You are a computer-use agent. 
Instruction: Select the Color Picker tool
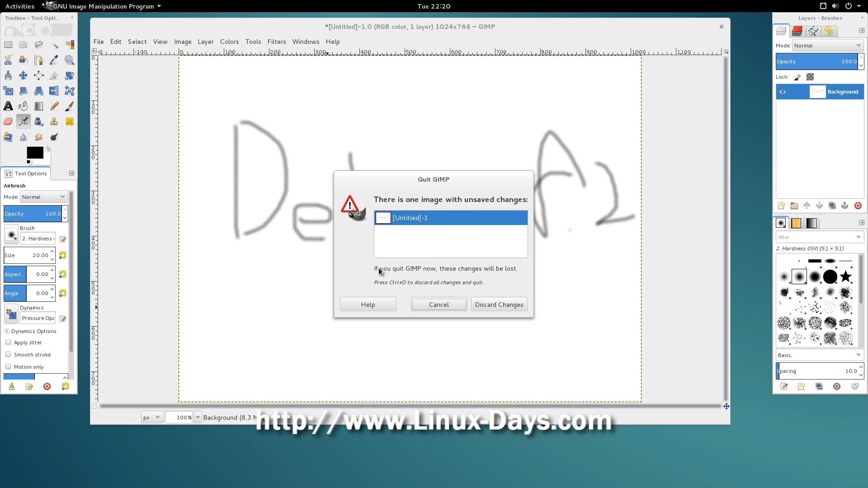54,60
